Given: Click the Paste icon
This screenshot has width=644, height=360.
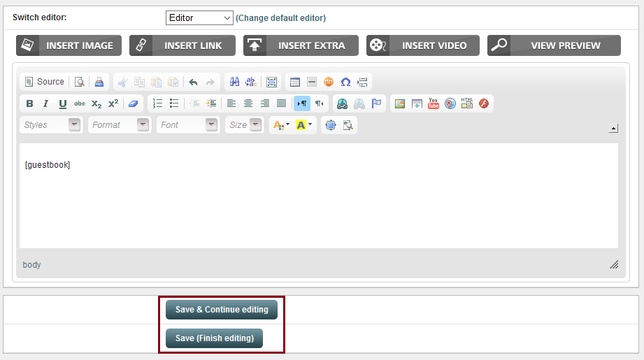Looking at the screenshot, I should click(156, 82).
